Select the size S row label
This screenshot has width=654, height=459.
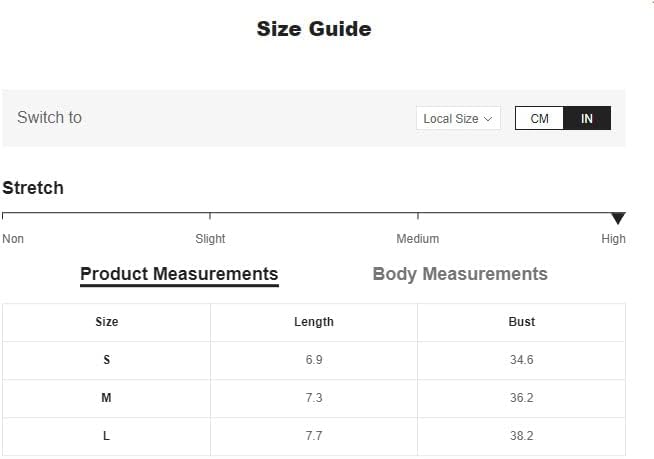click(x=107, y=360)
